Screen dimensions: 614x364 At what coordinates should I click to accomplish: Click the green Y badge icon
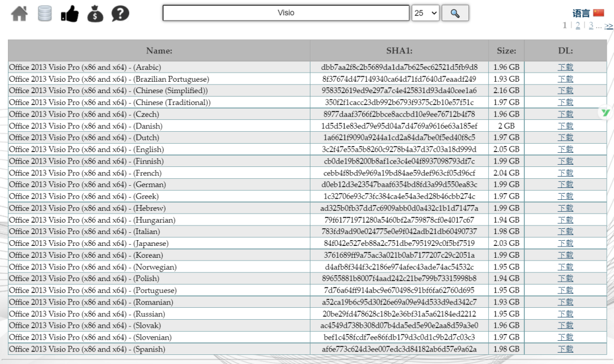point(605,113)
